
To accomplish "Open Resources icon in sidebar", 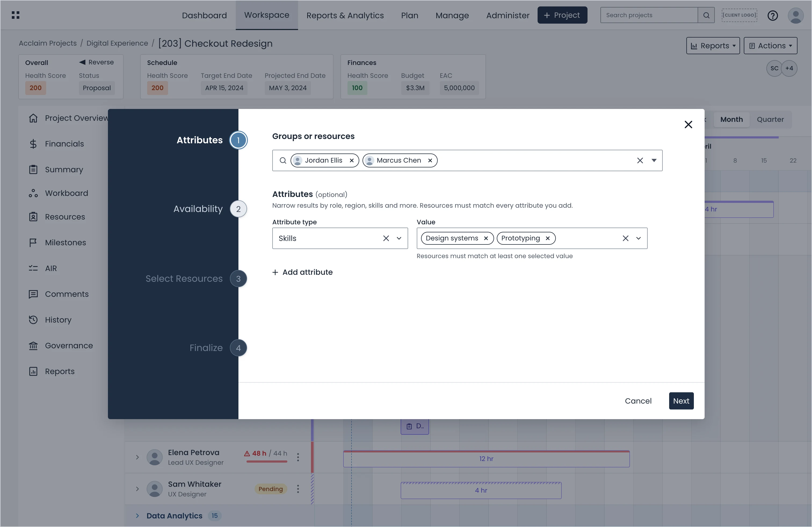I will point(33,217).
